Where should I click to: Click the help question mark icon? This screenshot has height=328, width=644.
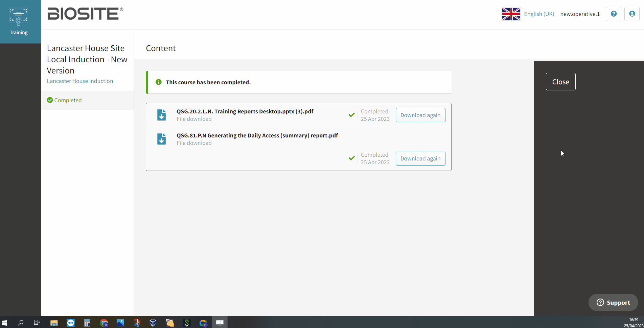click(613, 14)
